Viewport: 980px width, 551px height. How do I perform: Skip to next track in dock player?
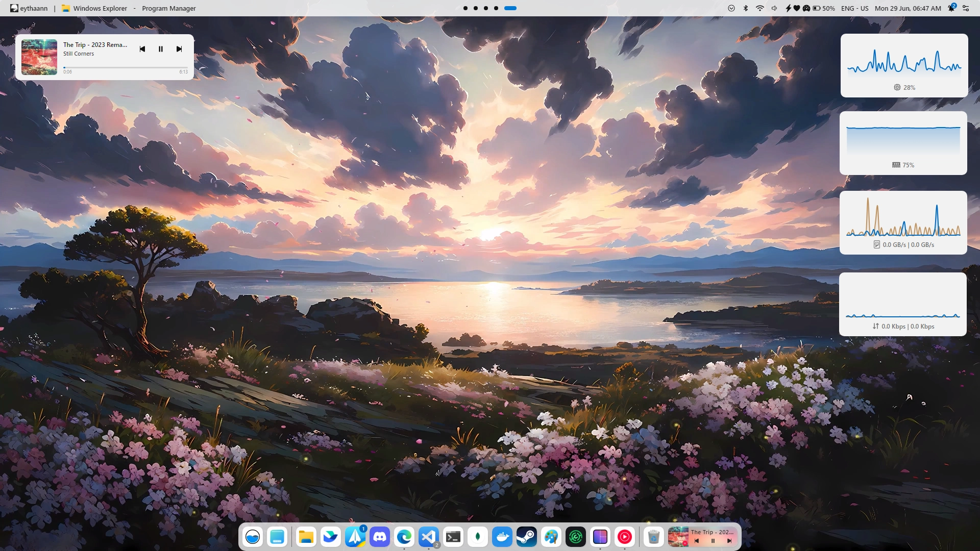point(729,541)
